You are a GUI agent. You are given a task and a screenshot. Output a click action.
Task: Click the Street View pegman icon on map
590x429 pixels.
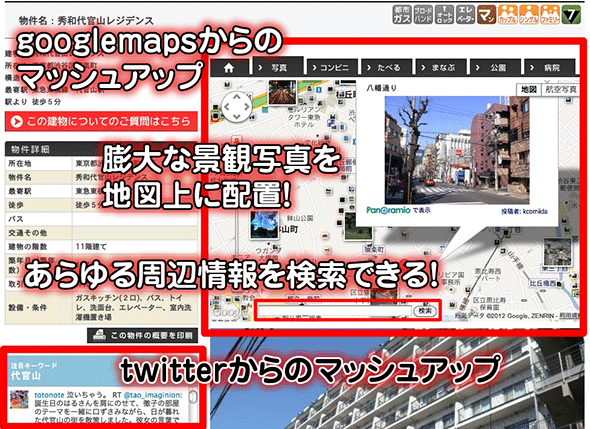tap(236, 140)
